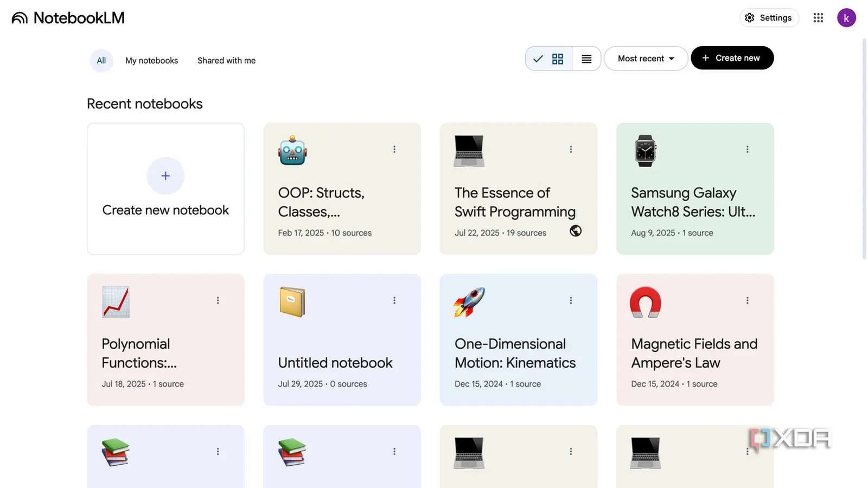This screenshot has height=488, width=868.
Task: Select the All tab
Action: pyautogui.click(x=101, y=61)
